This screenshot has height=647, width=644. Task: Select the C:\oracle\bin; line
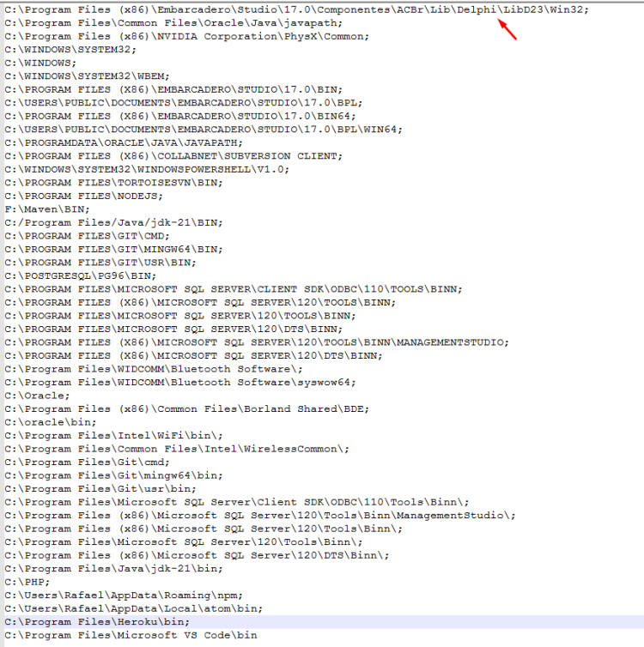click(51, 422)
